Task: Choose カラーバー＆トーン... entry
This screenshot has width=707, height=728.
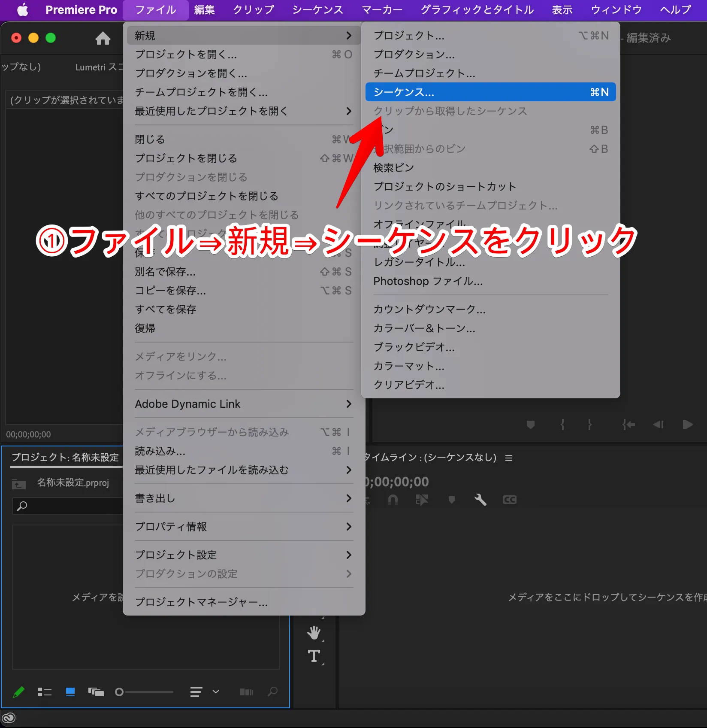Action: tap(490, 328)
